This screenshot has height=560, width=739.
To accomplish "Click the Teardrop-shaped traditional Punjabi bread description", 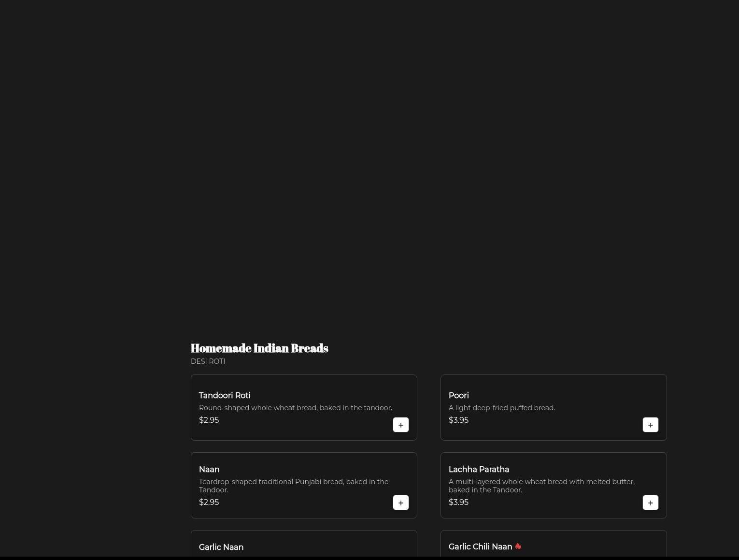I will click(293, 486).
